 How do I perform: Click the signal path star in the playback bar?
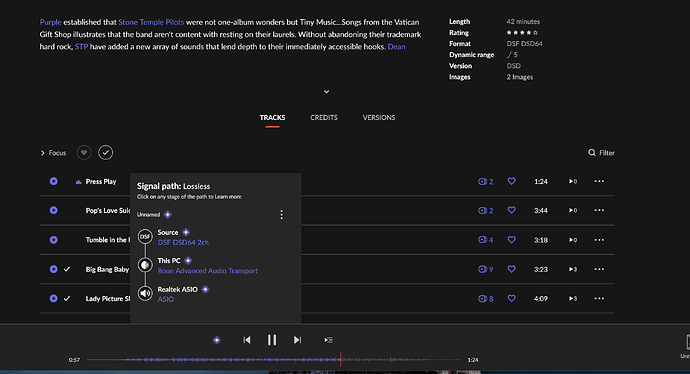coord(217,340)
